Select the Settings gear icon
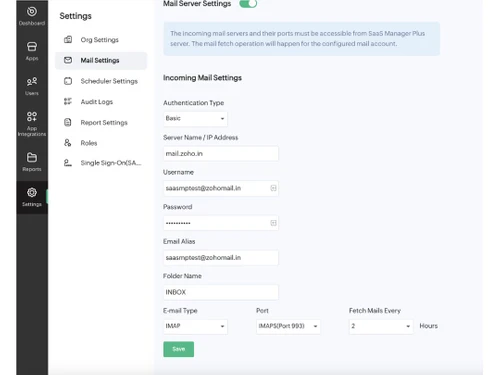The height and width of the screenshot is (375, 500). 32,192
